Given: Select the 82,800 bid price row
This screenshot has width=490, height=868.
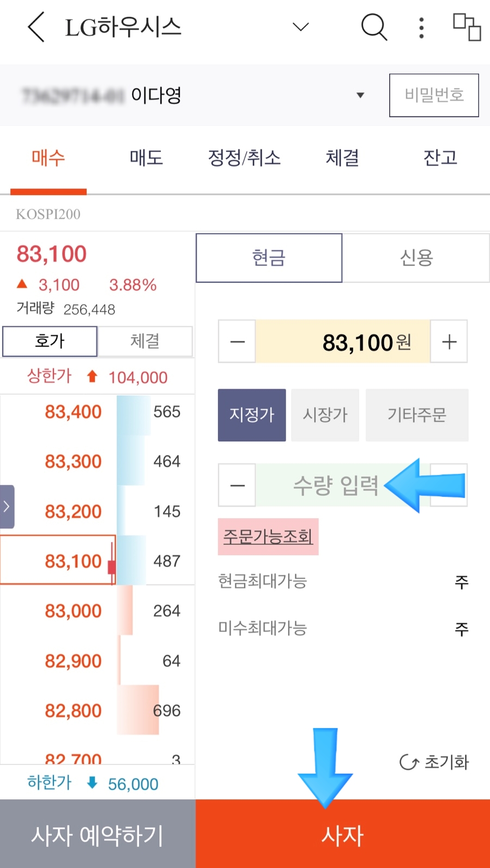Looking at the screenshot, I should click(97, 711).
